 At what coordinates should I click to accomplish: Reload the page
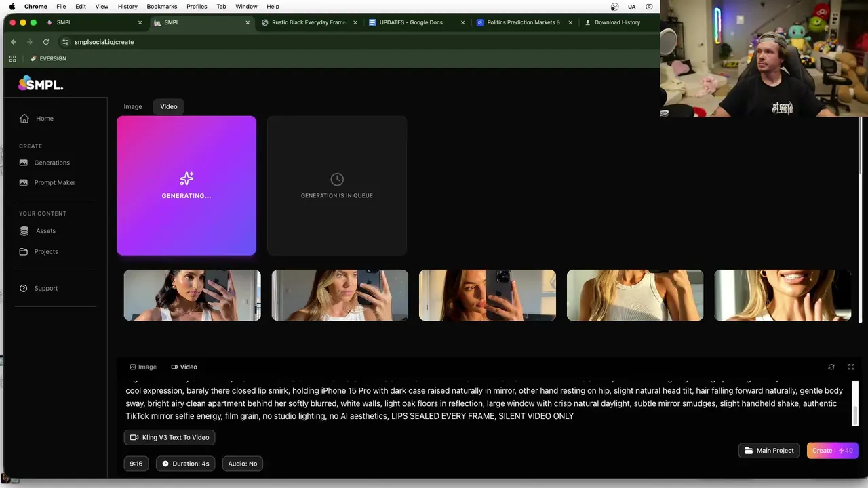coord(46,42)
